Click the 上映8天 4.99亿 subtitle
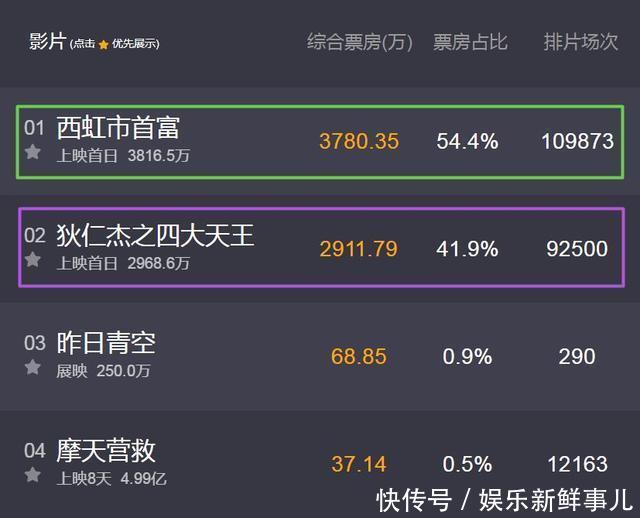The image size is (640, 518). (x=112, y=478)
